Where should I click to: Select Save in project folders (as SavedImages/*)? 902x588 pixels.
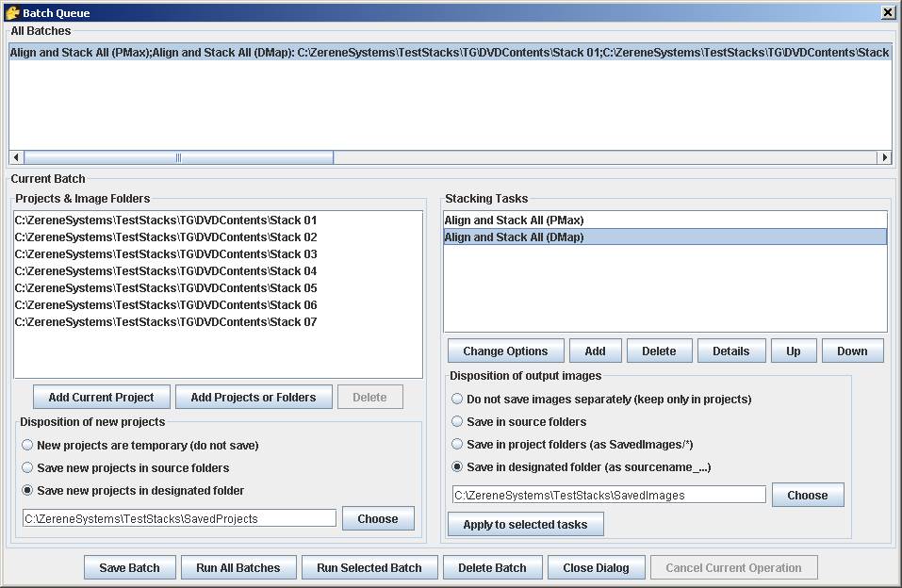[x=572, y=444]
